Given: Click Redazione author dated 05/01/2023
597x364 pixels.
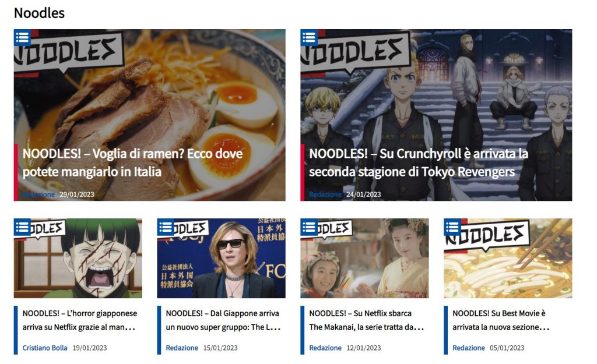Looking at the screenshot, I should pos(469,348).
